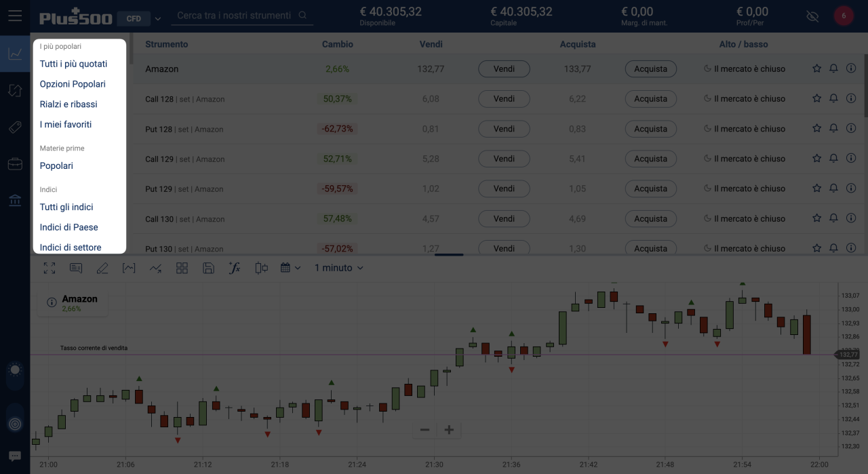
Task: Open I miei favoriti list
Action: [x=66, y=125]
